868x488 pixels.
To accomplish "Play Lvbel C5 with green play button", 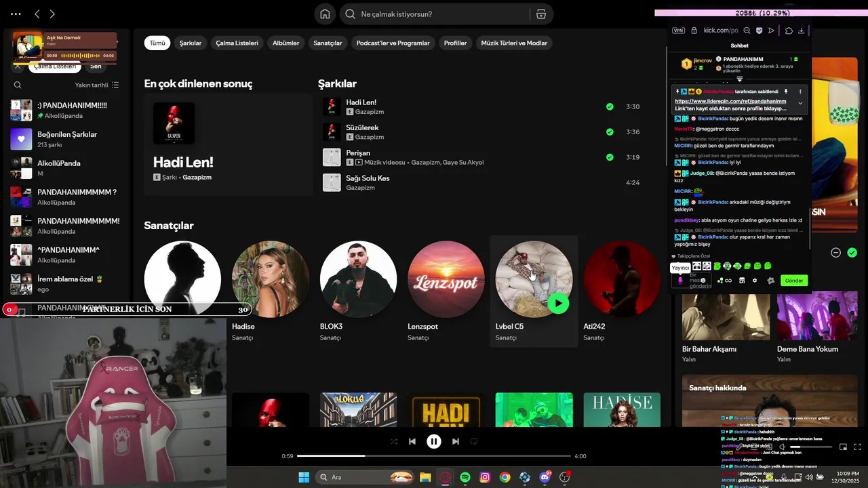I will 558,303.
